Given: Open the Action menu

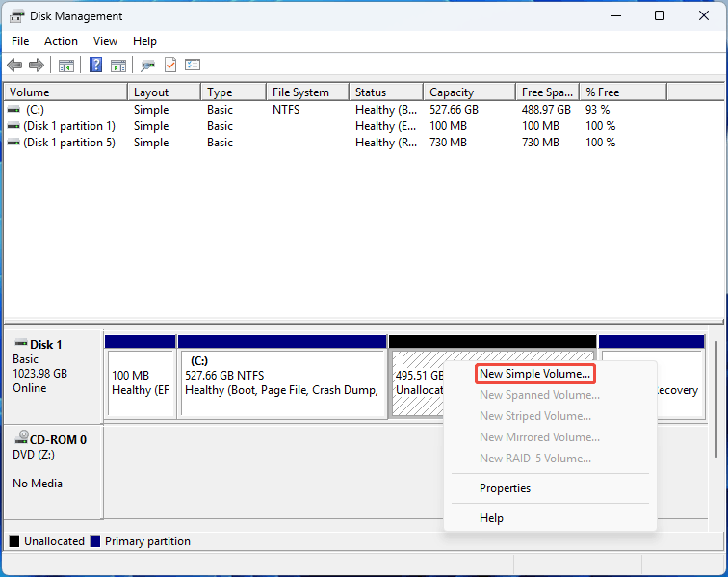Looking at the screenshot, I should [61, 41].
